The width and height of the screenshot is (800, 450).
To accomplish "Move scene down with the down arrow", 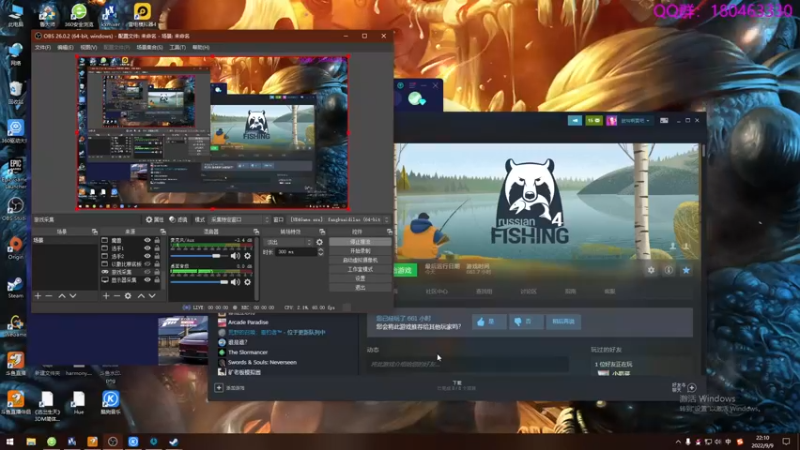I will pos(73,296).
